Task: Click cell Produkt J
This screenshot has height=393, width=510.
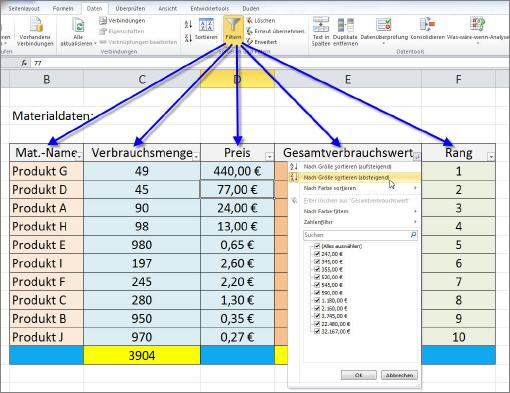Action: (47, 337)
